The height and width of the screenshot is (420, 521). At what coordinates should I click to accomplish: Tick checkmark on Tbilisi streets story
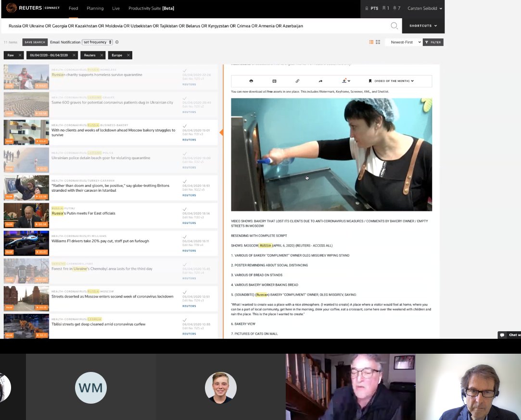(184, 320)
